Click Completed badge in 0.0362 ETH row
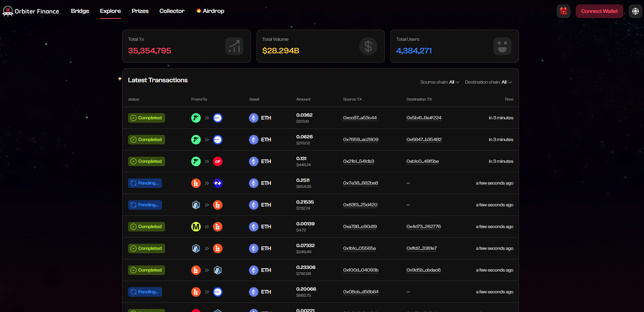Image resolution: width=644 pixels, height=312 pixels. pyautogui.click(x=146, y=118)
